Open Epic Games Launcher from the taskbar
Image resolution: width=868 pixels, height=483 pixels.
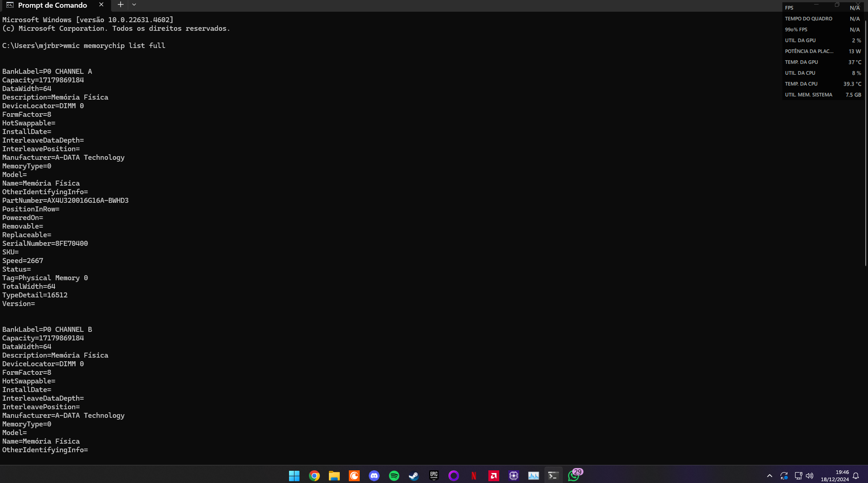434,476
